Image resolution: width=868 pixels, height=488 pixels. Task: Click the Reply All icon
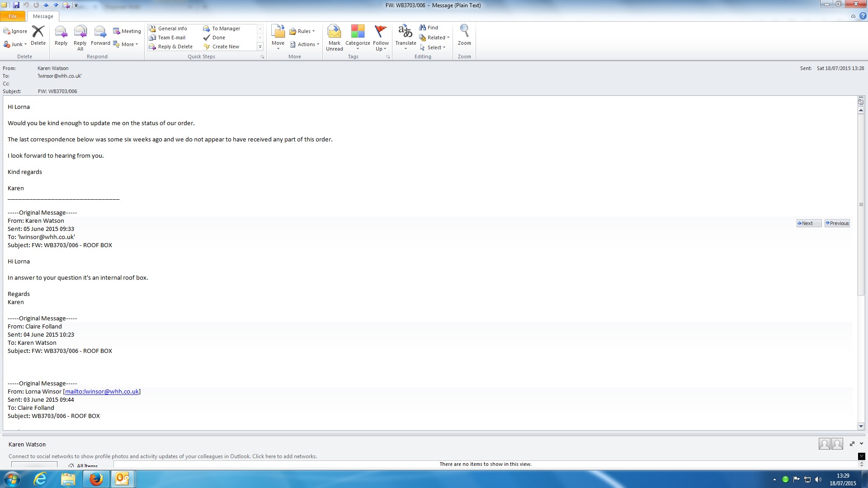click(80, 33)
